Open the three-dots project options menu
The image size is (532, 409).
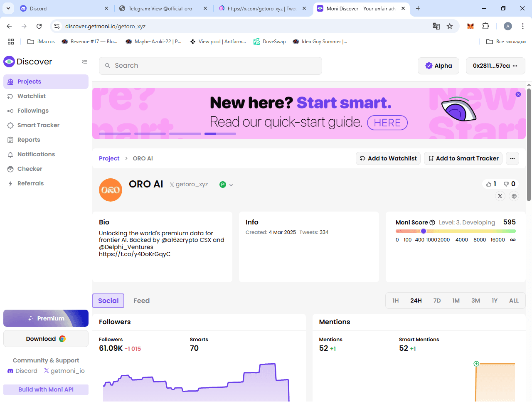[512, 158]
